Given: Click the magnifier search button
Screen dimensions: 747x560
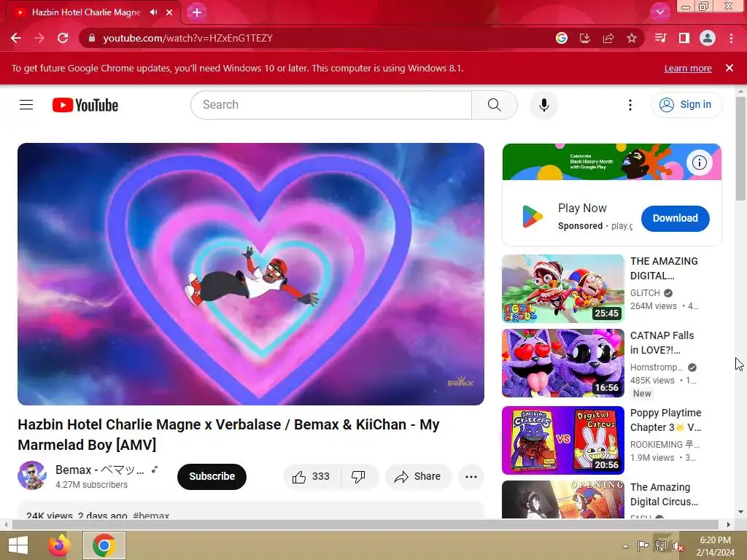Looking at the screenshot, I should [495, 105].
